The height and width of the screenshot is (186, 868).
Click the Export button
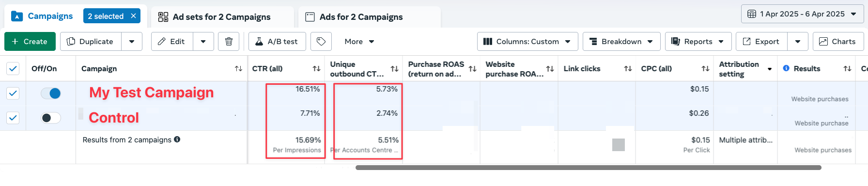761,42
